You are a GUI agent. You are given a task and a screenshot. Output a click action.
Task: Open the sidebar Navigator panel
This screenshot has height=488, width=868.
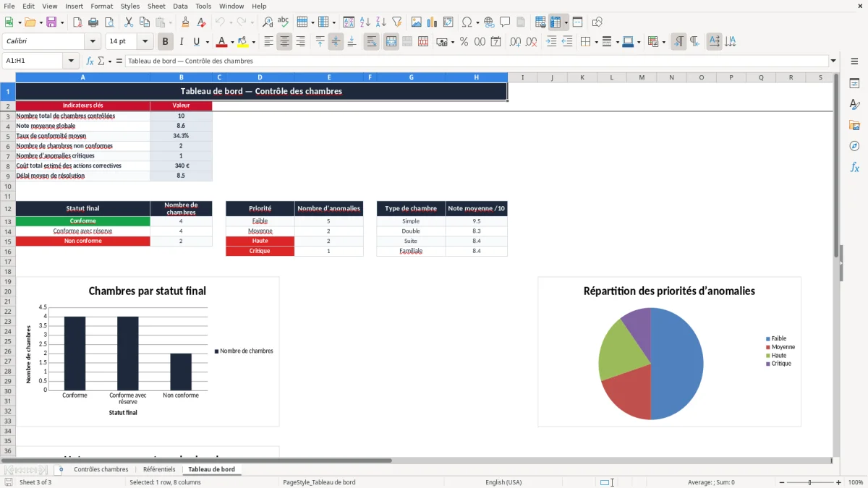[854, 146]
